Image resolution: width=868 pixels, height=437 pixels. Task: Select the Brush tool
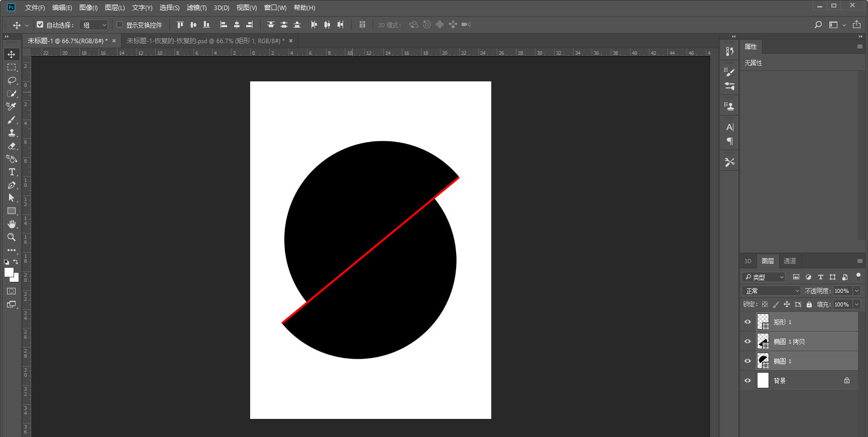12,120
